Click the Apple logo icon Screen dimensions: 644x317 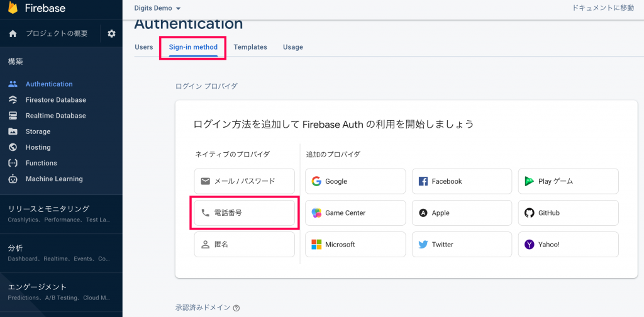click(x=423, y=213)
